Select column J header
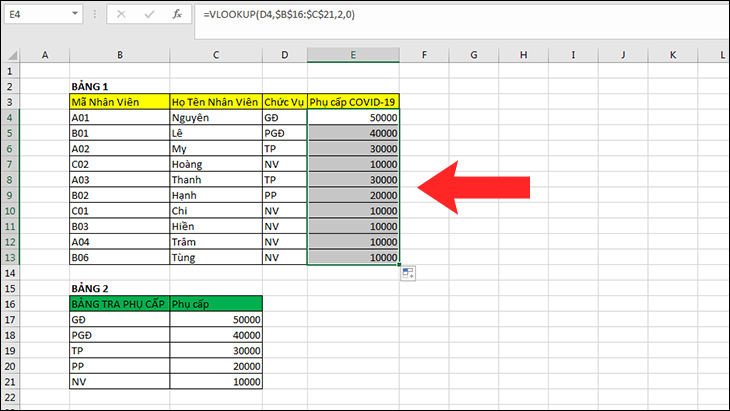 pos(623,55)
